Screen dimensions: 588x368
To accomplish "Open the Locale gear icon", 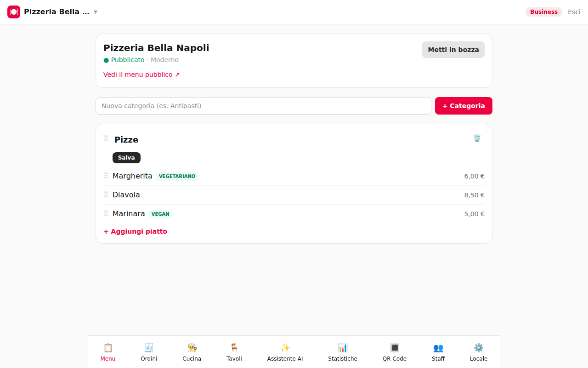I will tap(479, 348).
